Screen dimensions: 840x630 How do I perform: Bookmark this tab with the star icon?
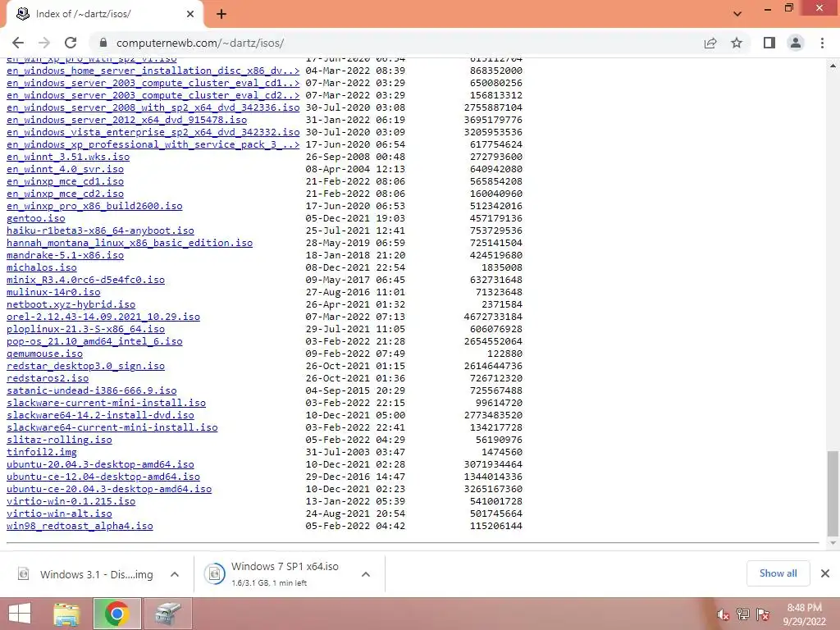(x=737, y=43)
